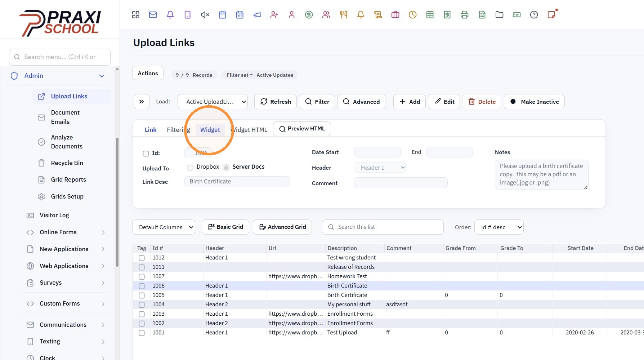Click the Make Inactive button
Screen dimensions: 644x360
coord(535,102)
